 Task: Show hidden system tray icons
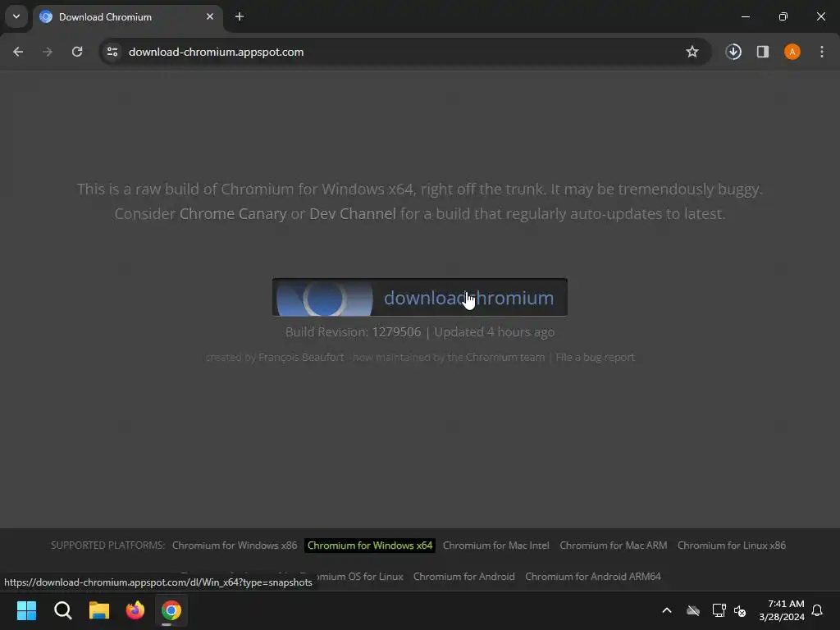click(667, 610)
